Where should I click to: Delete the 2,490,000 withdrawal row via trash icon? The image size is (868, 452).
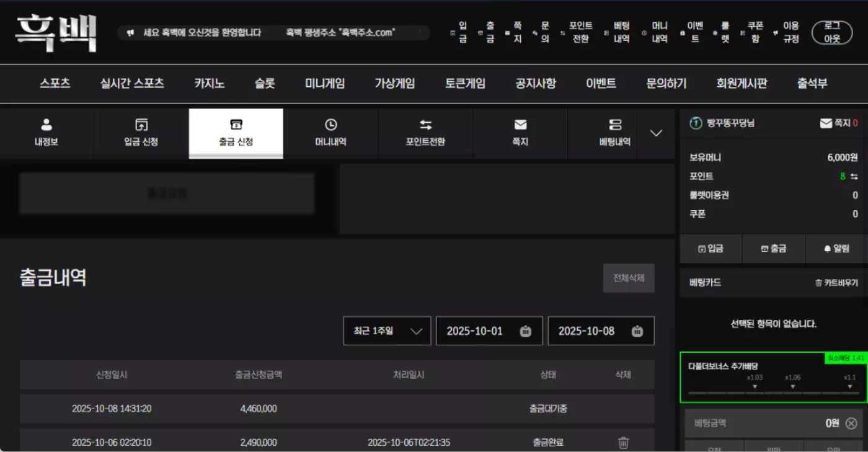pyautogui.click(x=623, y=443)
